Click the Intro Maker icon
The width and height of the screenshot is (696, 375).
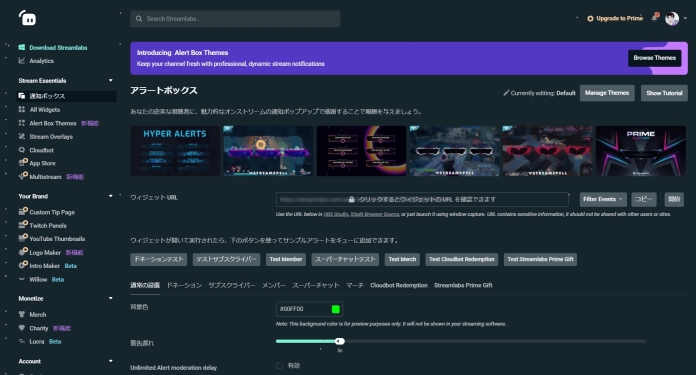coord(23,265)
